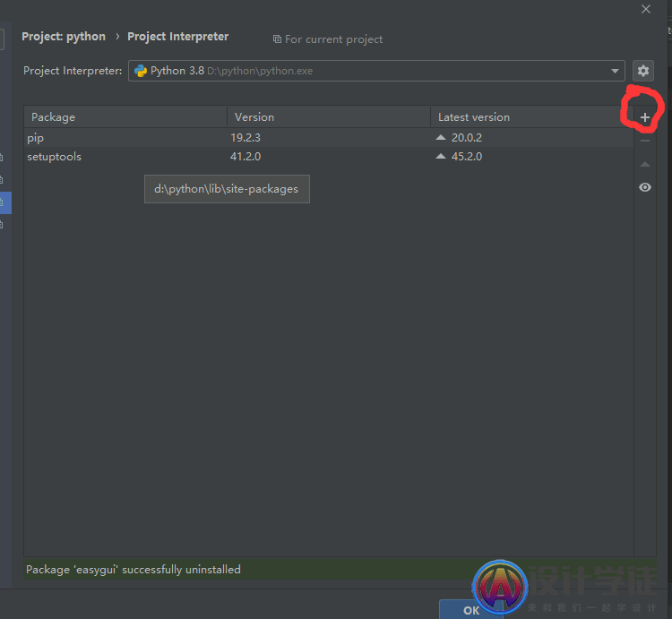The height and width of the screenshot is (619, 672).
Task: Toggle the eye icon for early releases
Action: [x=644, y=187]
